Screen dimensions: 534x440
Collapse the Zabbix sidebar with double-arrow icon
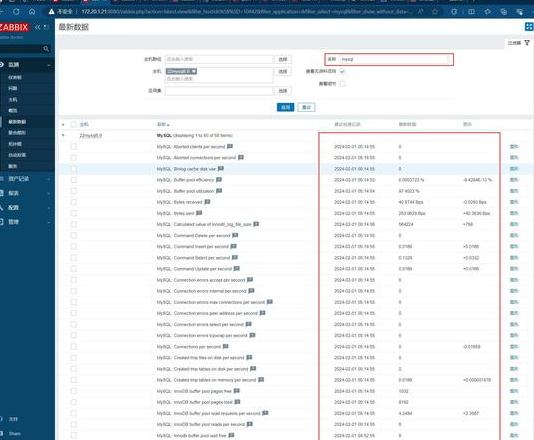coord(37,27)
